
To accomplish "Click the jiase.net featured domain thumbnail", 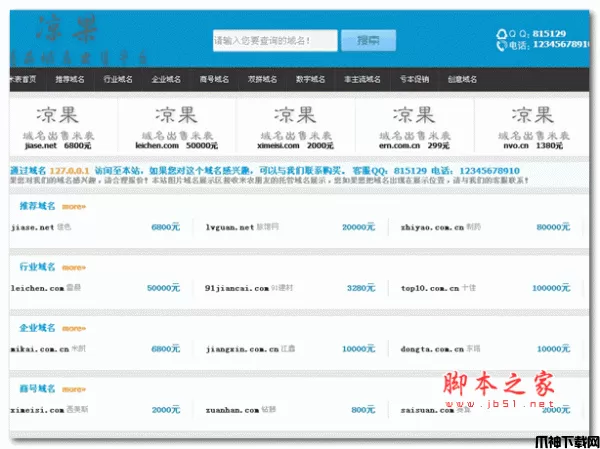I will pyautogui.click(x=59, y=127).
